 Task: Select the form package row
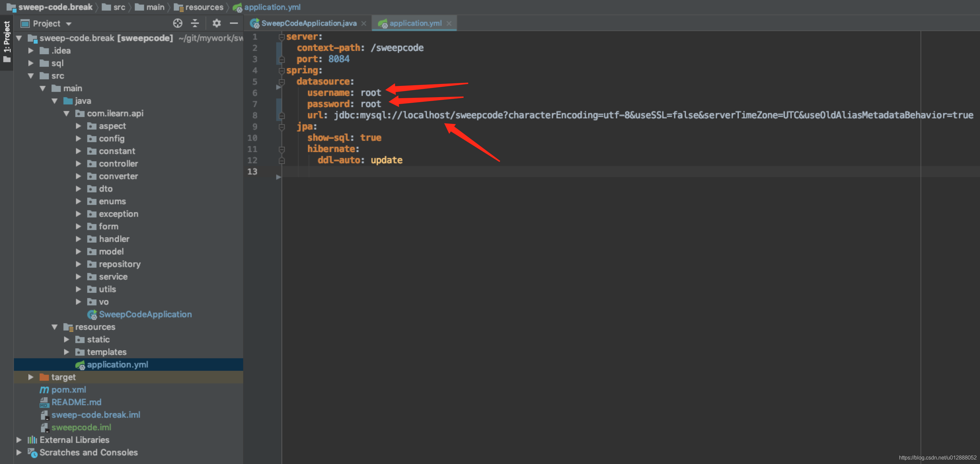pyautogui.click(x=128, y=226)
